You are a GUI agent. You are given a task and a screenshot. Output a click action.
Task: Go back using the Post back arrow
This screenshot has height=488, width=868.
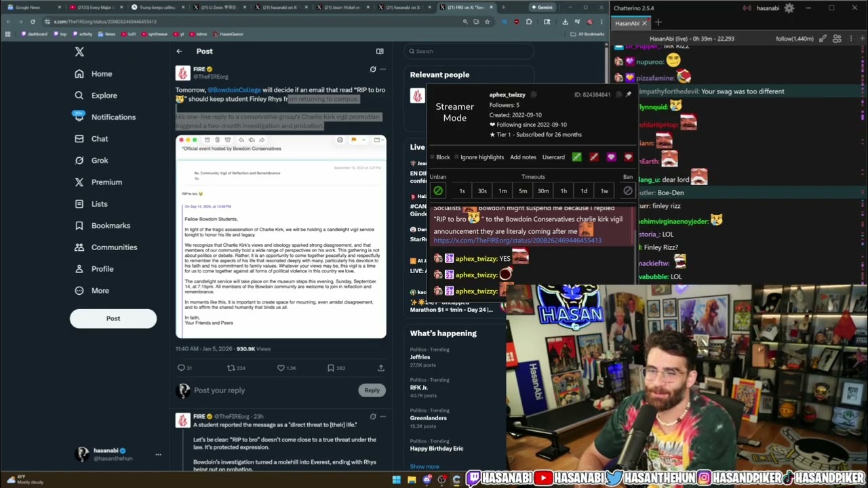coord(179,52)
